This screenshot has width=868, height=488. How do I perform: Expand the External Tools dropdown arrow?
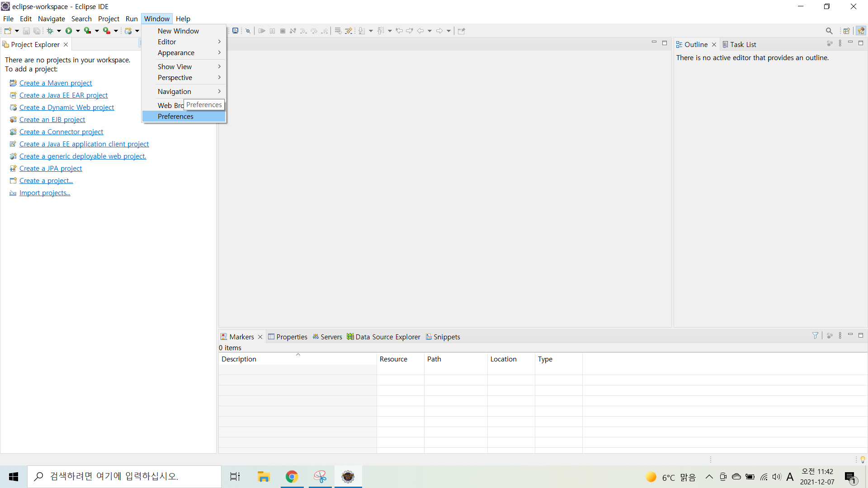click(116, 31)
